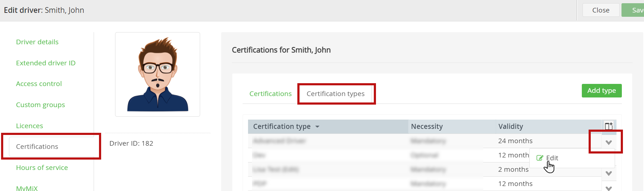Open actions chevron for 2 months row

tap(609, 174)
